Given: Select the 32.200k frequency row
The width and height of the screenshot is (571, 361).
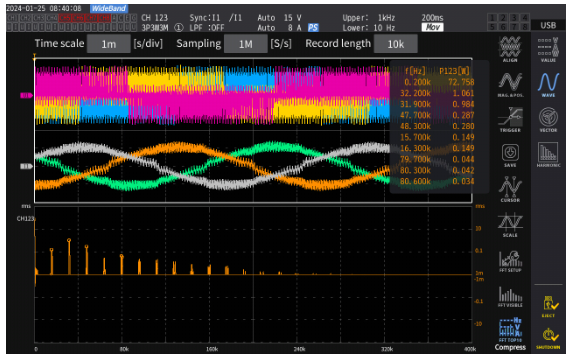Looking at the screenshot, I should tap(437, 93).
